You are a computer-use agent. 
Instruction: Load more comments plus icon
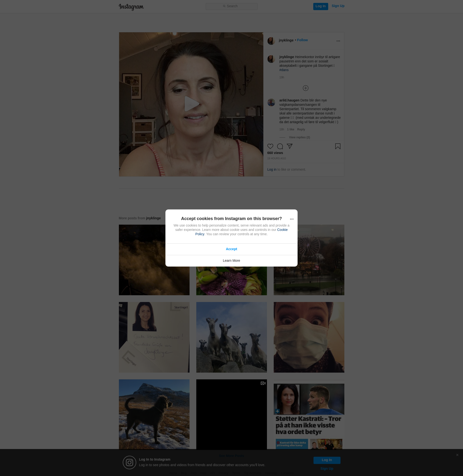[306, 88]
